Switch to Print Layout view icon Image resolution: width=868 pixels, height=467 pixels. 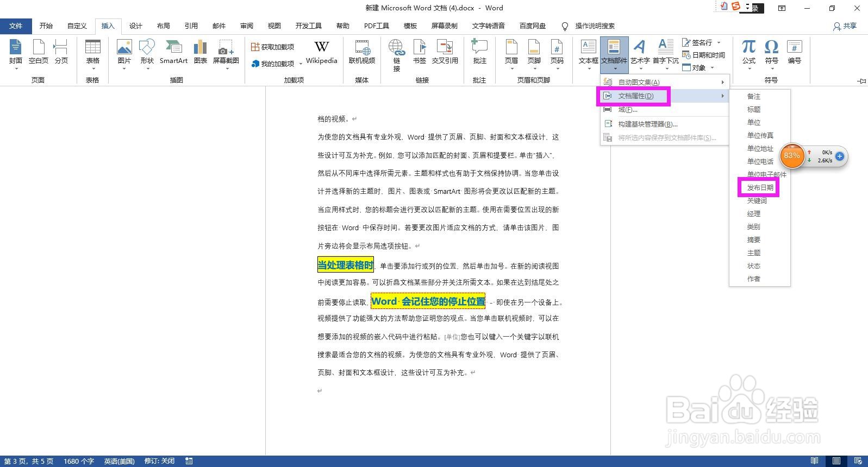[836, 461]
